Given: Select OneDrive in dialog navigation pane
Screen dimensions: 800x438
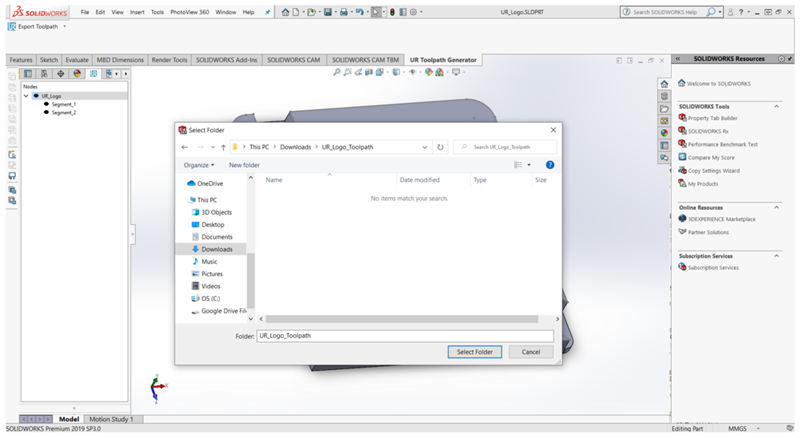Looking at the screenshot, I should coord(210,183).
